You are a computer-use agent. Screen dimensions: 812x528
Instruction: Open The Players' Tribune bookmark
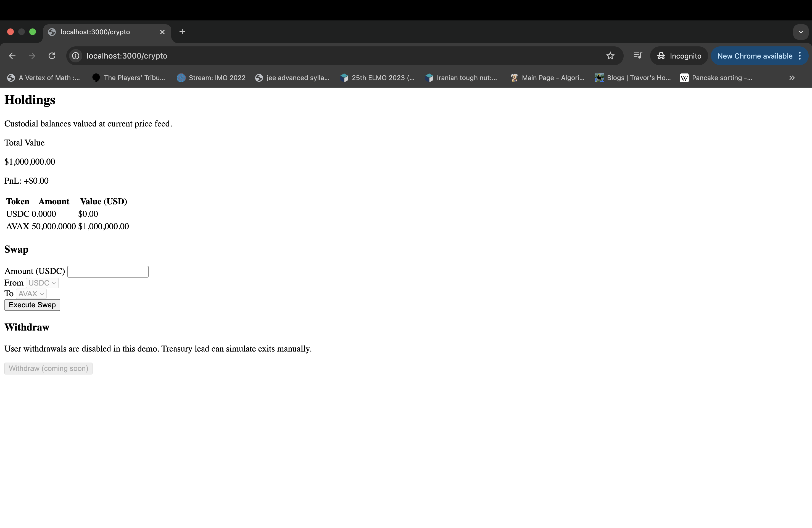[x=129, y=78]
